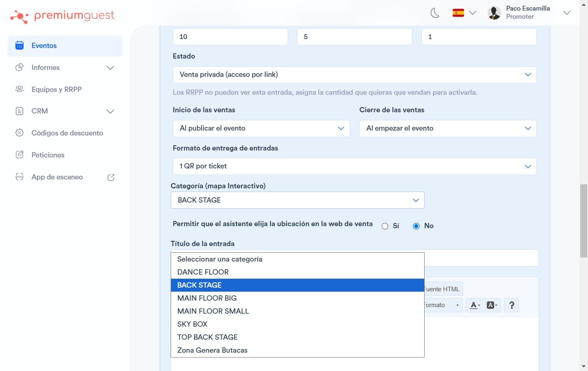588x371 pixels.
Task: Select the Sí radio button
Action: point(385,226)
